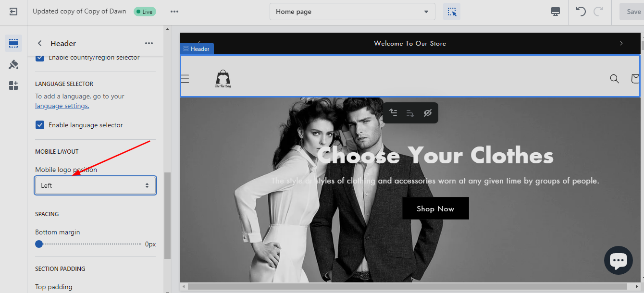Hide section using crossed-eye icon

[x=427, y=113]
